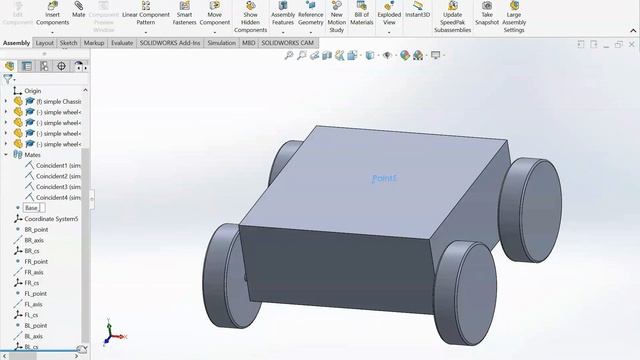This screenshot has width=640, height=360.
Task: Expand the third simple wheel component
Action: point(6,133)
